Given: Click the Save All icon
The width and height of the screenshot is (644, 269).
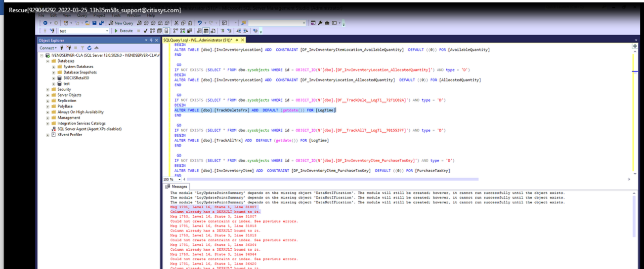Looking at the screenshot, I should tap(101, 23).
